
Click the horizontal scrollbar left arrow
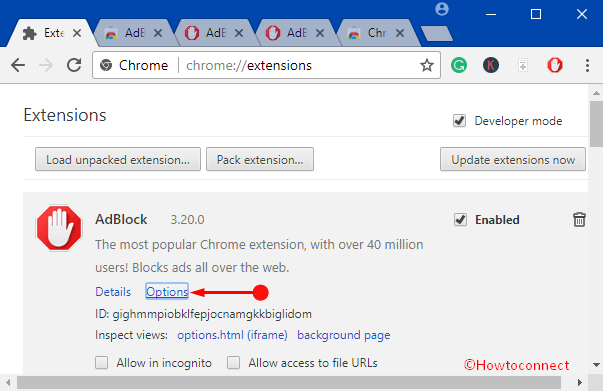[8, 383]
